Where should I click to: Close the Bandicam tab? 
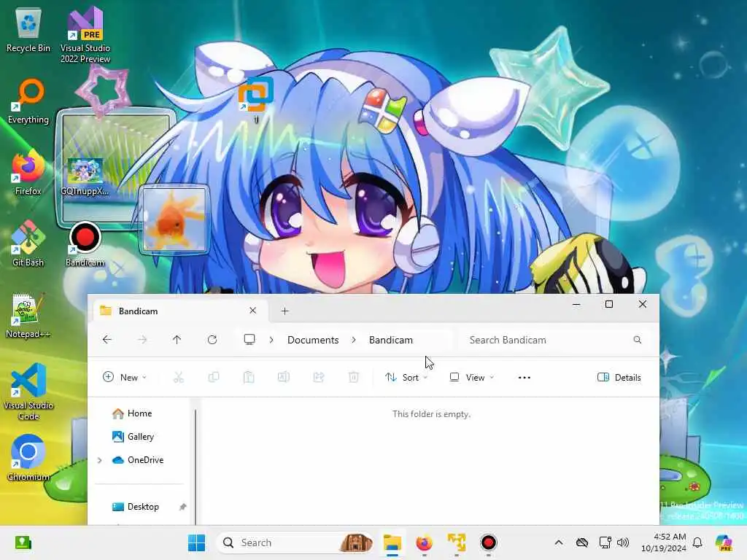[253, 311]
